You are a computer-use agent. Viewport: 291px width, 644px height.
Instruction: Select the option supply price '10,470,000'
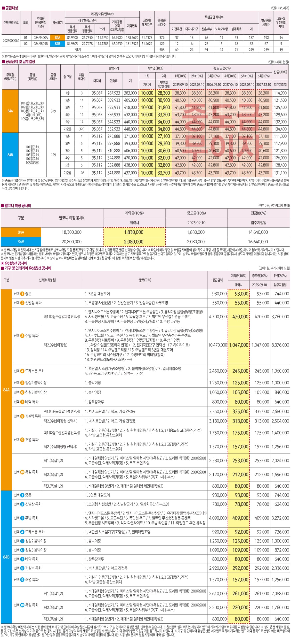217,345
